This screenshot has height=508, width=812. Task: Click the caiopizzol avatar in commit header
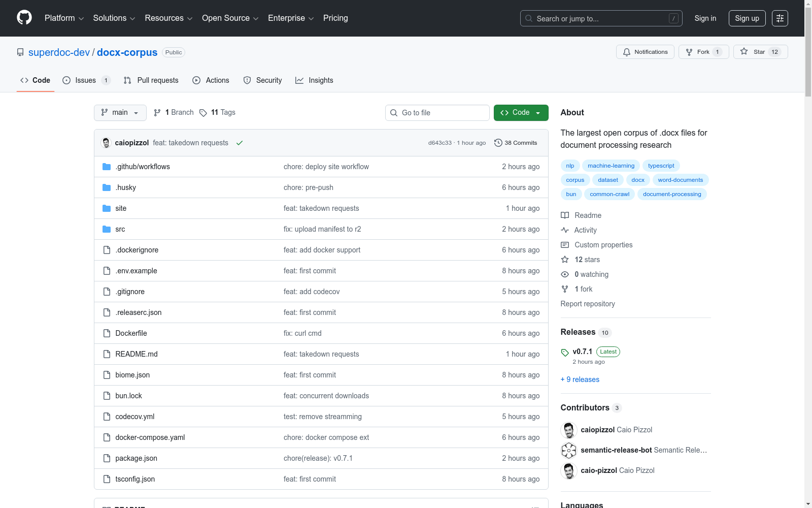(106, 143)
